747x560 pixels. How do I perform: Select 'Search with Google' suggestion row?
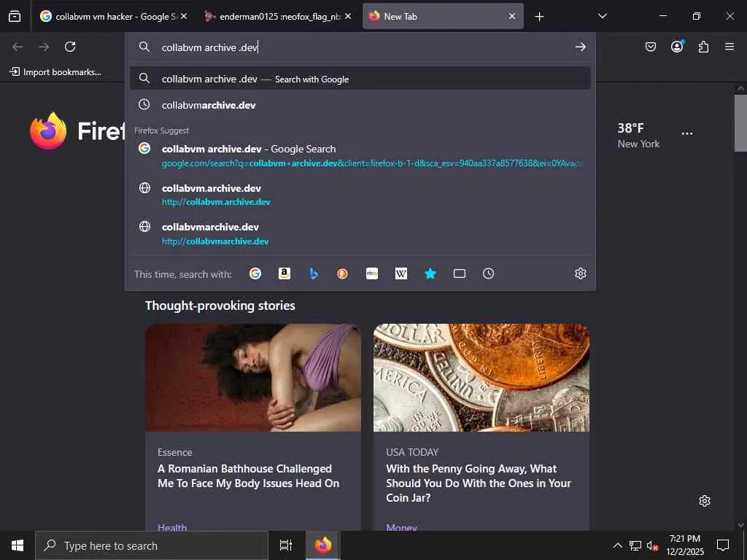[360, 79]
